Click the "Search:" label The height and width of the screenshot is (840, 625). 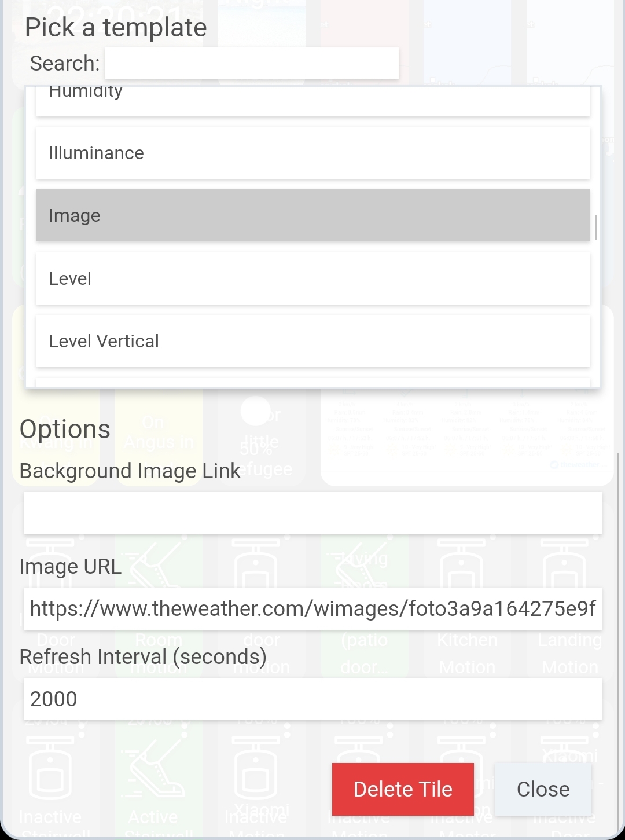click(65, 64)
